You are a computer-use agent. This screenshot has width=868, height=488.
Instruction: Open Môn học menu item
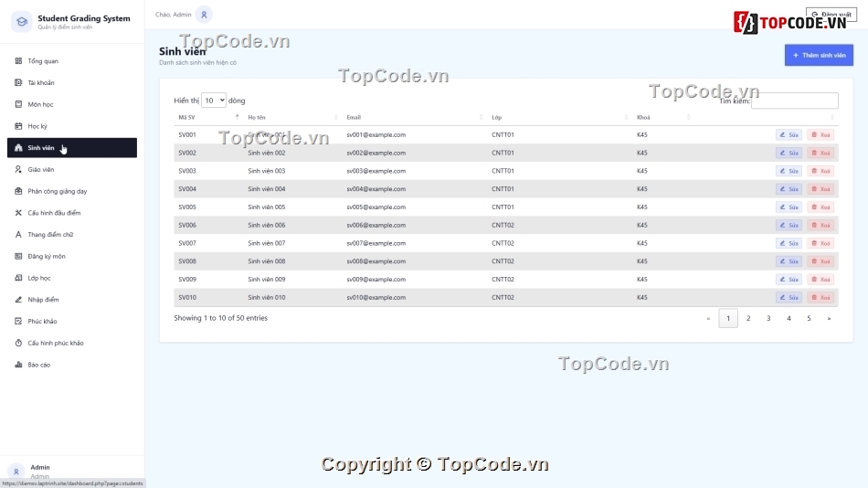(41, 105)
